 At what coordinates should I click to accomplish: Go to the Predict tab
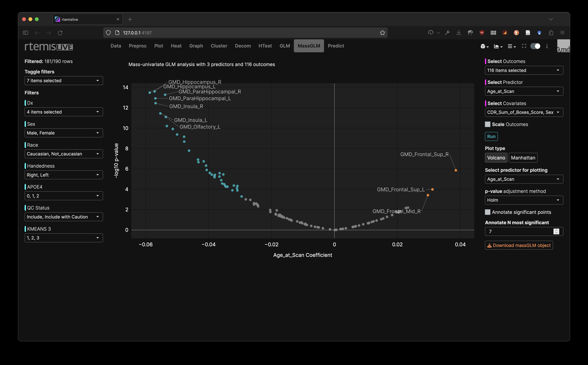coord(336,46)
